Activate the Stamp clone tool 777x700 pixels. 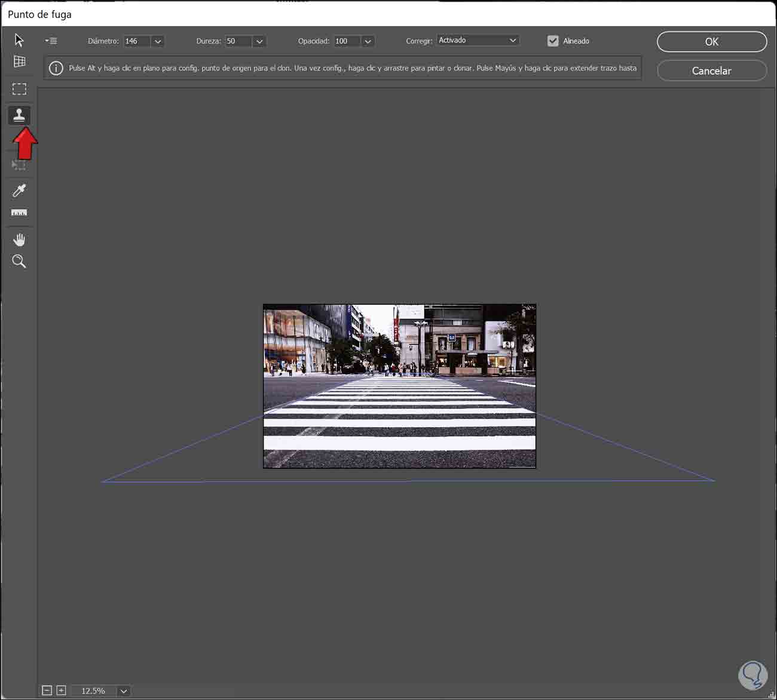point(19,115)
